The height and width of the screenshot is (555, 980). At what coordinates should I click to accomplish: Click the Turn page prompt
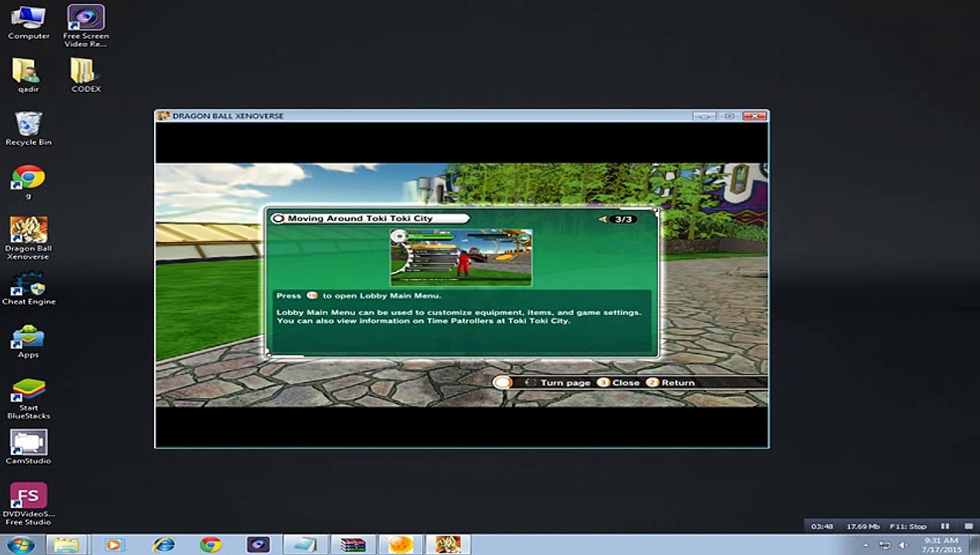[x=565, y=382]
